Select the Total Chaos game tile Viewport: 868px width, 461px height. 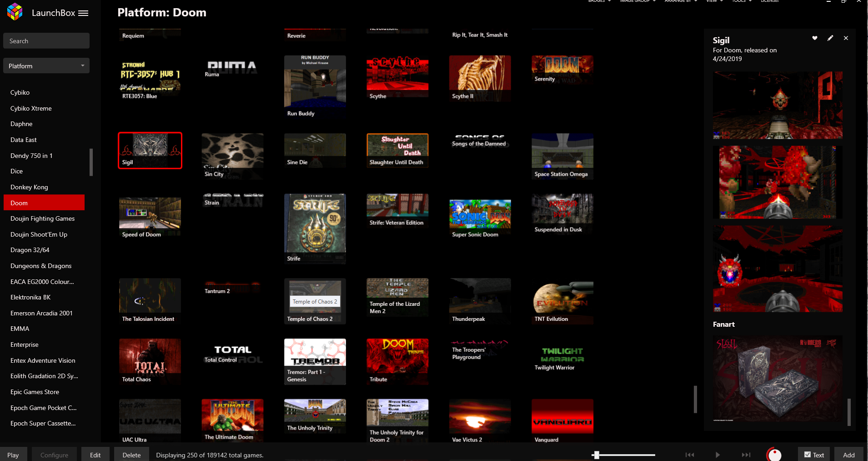click(150, 362)
